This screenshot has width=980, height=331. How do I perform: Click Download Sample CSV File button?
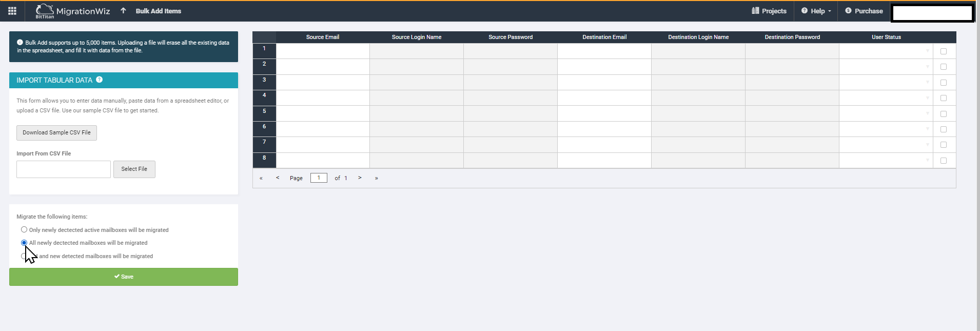[56, 132]
